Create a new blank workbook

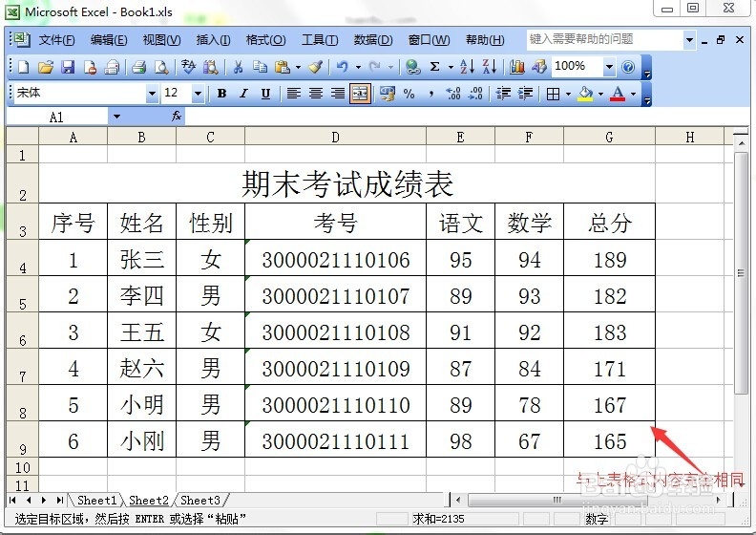[x=23, y=67]
